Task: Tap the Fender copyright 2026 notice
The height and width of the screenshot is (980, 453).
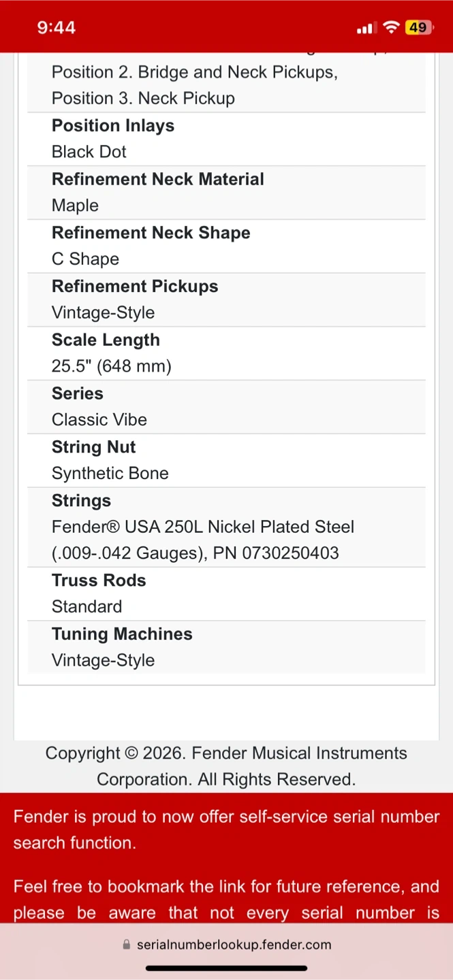Action: (x=226, y=766)
